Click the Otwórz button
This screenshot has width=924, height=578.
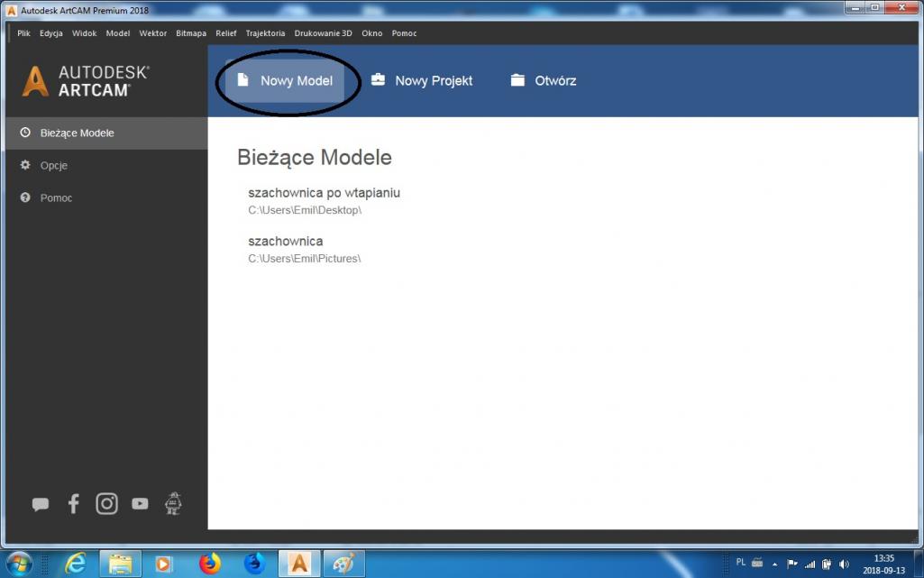(x=544, y=81)
